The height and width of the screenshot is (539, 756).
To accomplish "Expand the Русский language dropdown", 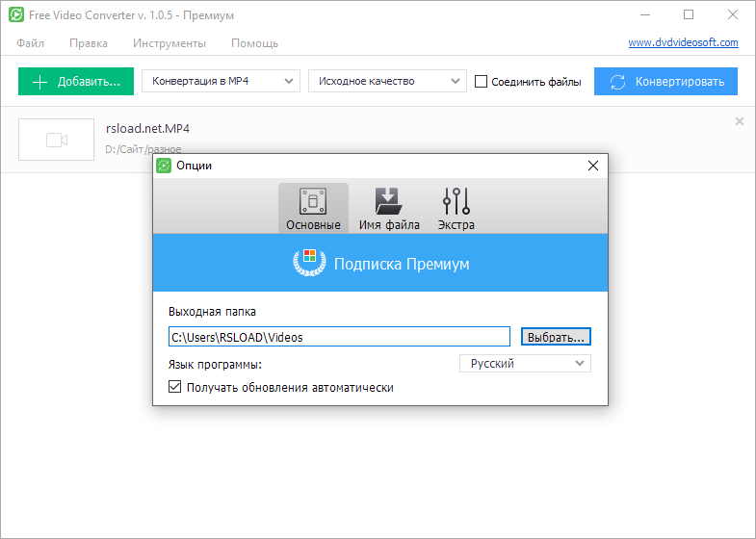I will pos(525,363).
